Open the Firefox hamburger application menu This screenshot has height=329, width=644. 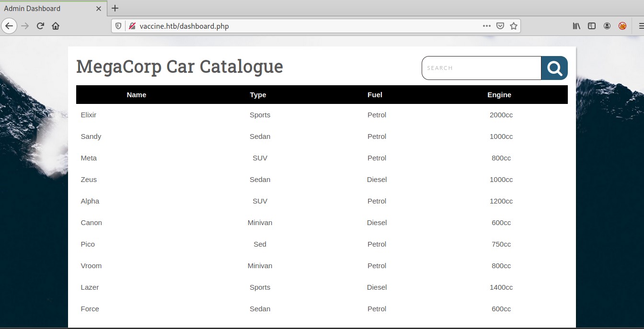(641, 26)
